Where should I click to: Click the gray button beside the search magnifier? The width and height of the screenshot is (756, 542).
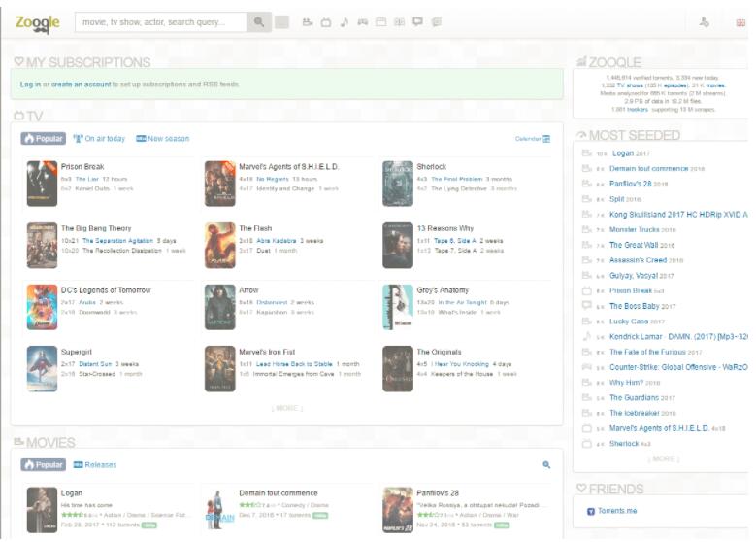[x=281, y=22]
